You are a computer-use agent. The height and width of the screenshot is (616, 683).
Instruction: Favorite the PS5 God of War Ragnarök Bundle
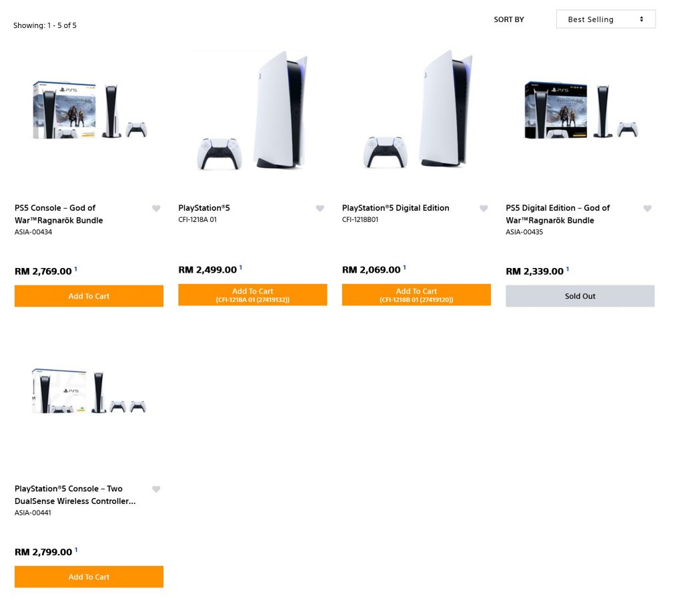tap(156, 209)
